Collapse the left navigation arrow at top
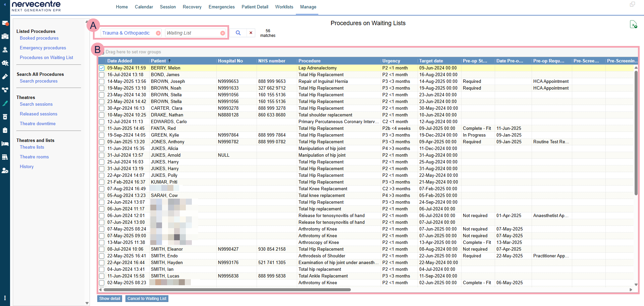Screen dimensions: 644x306 pyautogui.click(x=5, y=5)
